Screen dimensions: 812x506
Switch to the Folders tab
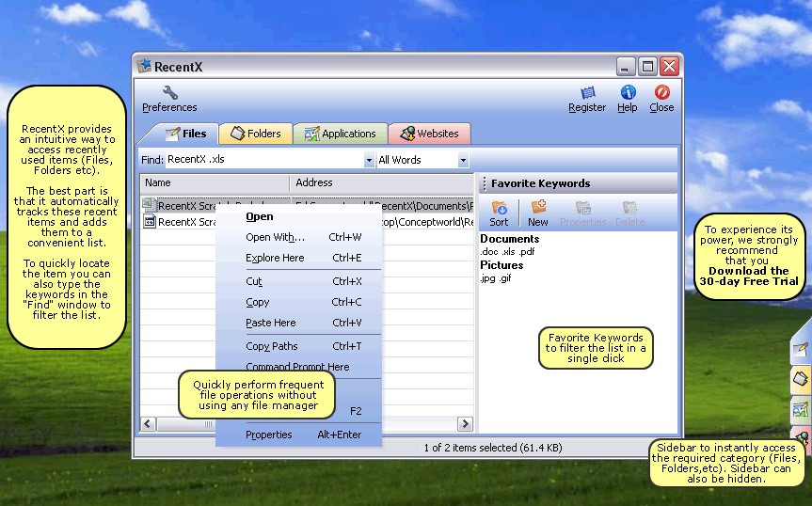click(255, 134)
